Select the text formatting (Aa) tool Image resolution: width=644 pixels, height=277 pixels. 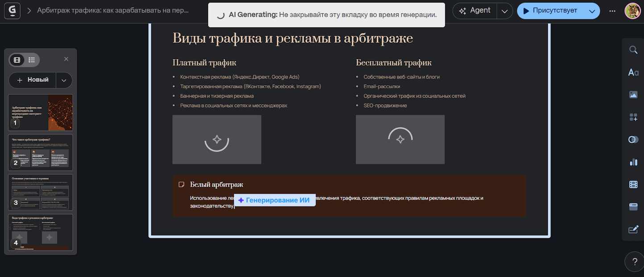pos(633,72)
